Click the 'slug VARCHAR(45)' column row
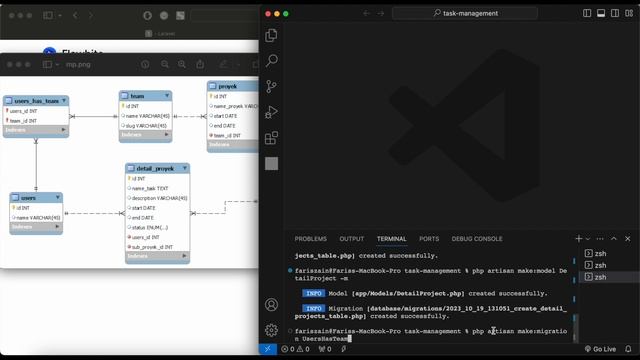 (145, 126)
